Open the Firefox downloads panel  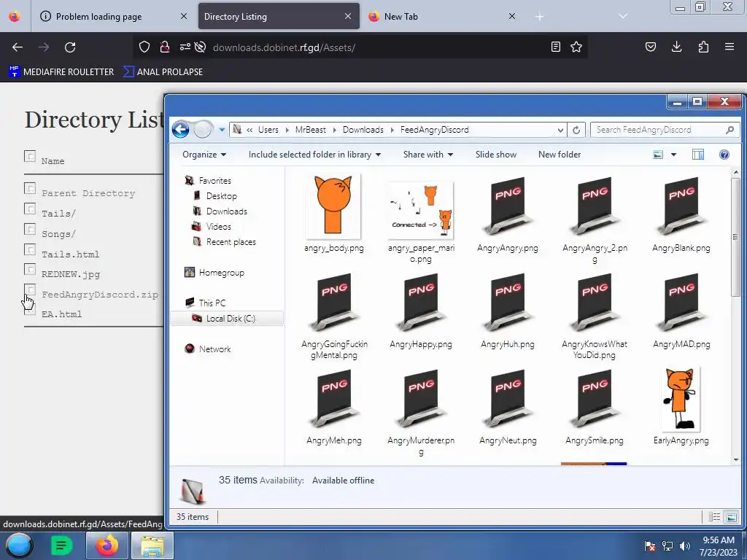tap(676, 47)
